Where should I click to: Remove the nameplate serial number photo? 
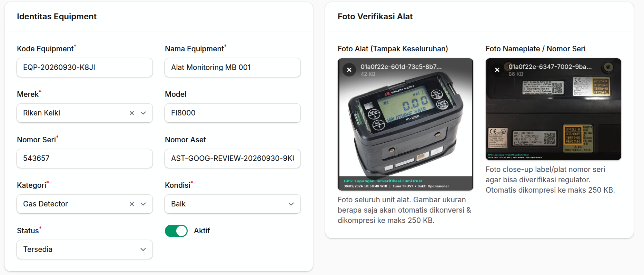click(x=497, y=70)
